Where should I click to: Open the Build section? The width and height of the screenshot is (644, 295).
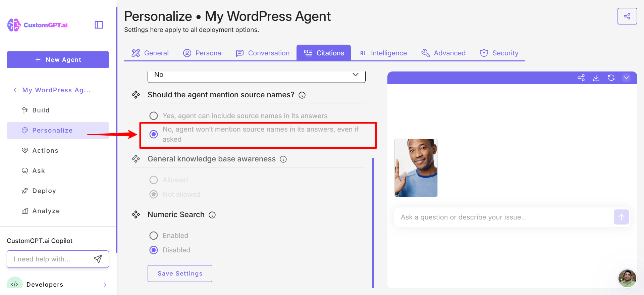click(58, 110)
